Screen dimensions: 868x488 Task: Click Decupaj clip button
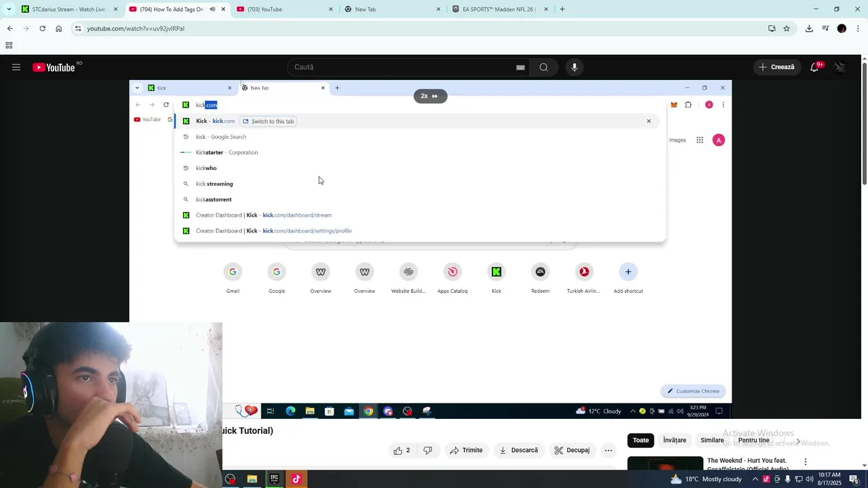(572, 450)
